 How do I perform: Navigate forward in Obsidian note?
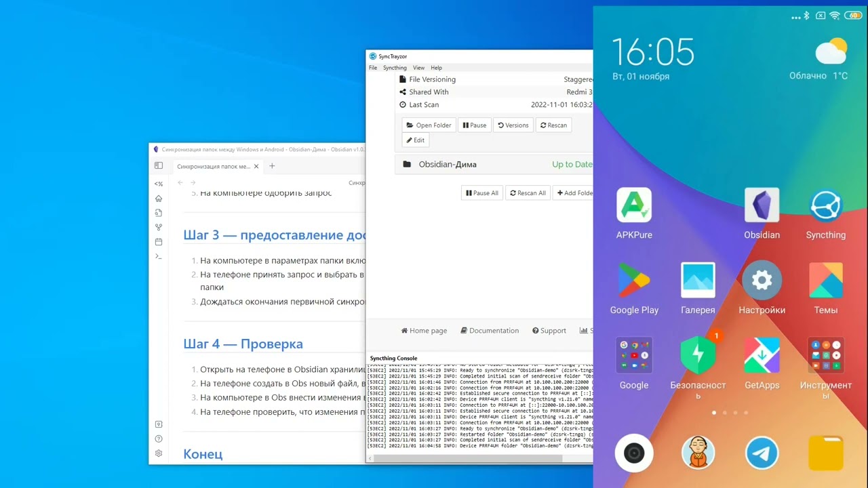pyautogui.click(x=193, y=183)
